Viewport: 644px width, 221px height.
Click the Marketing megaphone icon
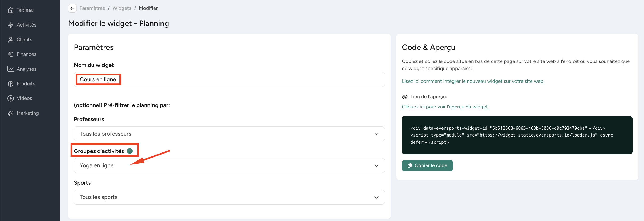pyautogui.click(x=11, y=113)
